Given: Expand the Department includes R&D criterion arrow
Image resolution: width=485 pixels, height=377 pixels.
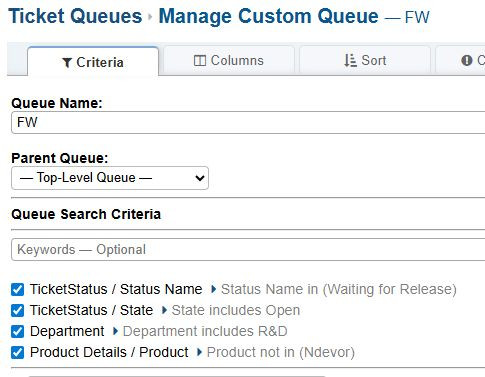Looking at the screenshot, I should coord(116,331).
